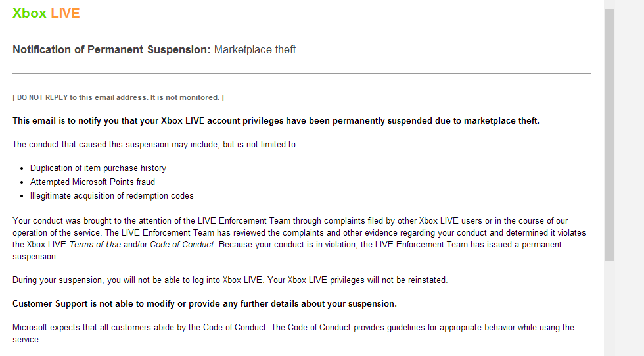Click the 'Microsoft expects that all customers' paragraph

click(x=293, y=328)
